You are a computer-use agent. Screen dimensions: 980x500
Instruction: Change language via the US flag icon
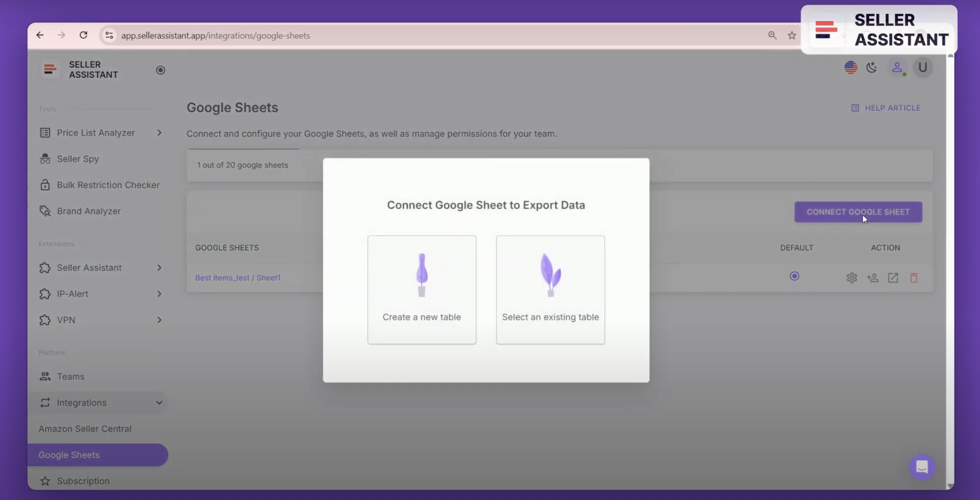(x=851, y=67)
